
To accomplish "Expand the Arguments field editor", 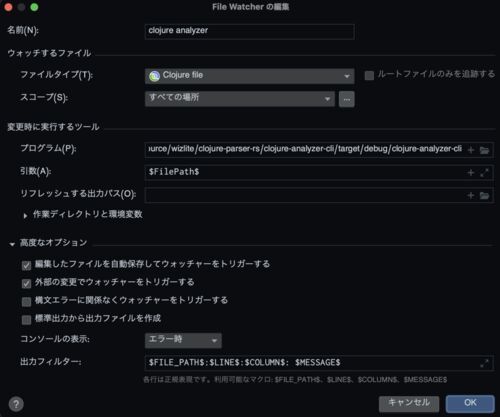I will (484, 173).
